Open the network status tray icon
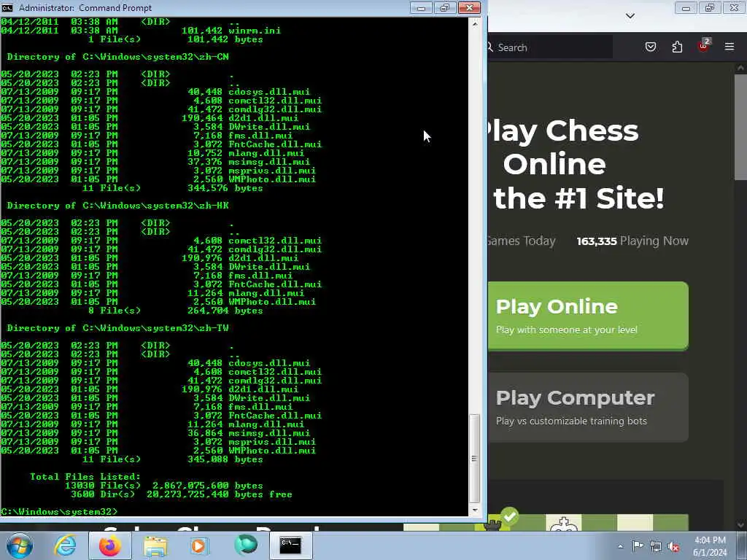The height and width of the screenshot is (560, 747). pos(656,546)
